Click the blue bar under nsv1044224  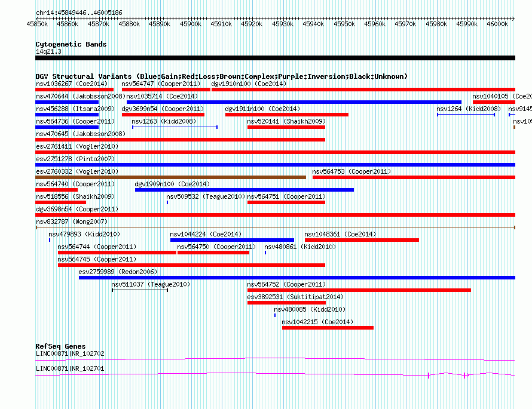[x=232, y=240]
